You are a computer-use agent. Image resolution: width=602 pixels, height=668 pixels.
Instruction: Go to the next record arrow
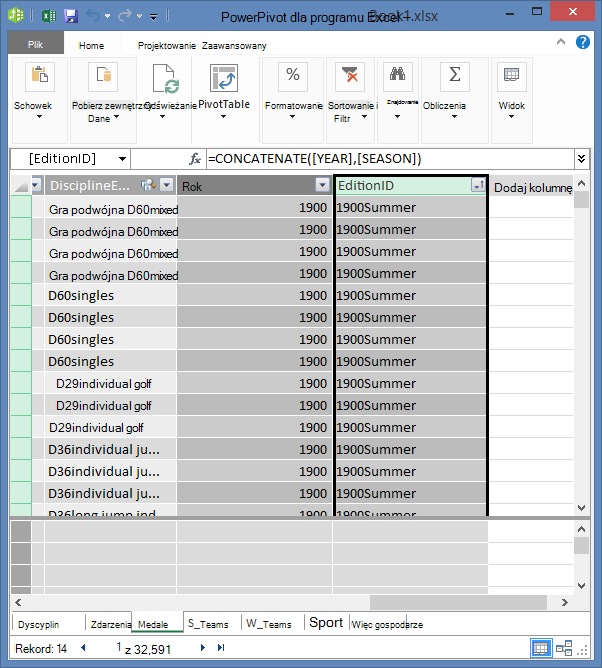pyautogui.click(x=203, y=648)
